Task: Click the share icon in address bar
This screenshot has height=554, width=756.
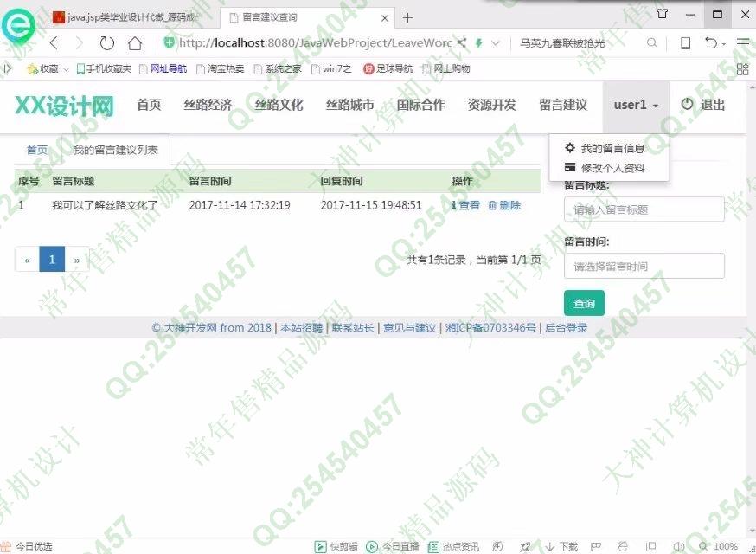Action: tap(462, 43)
